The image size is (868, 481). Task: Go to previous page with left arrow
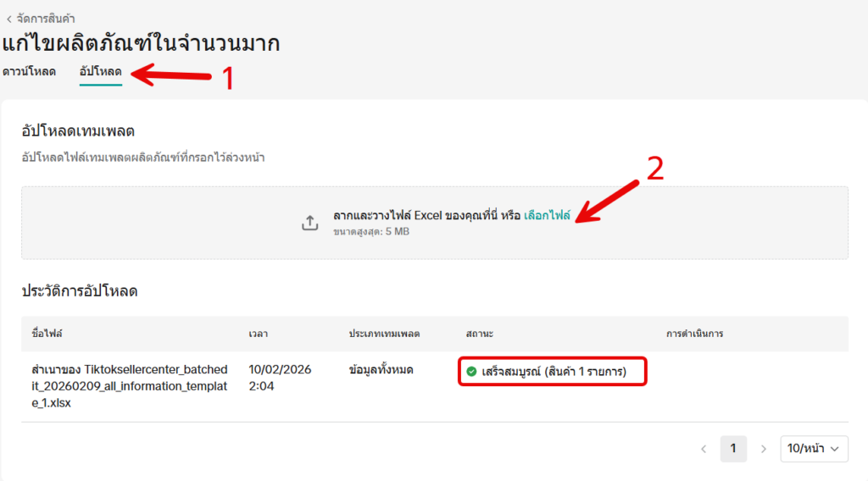pyautogui.click(x=703, y=449)
